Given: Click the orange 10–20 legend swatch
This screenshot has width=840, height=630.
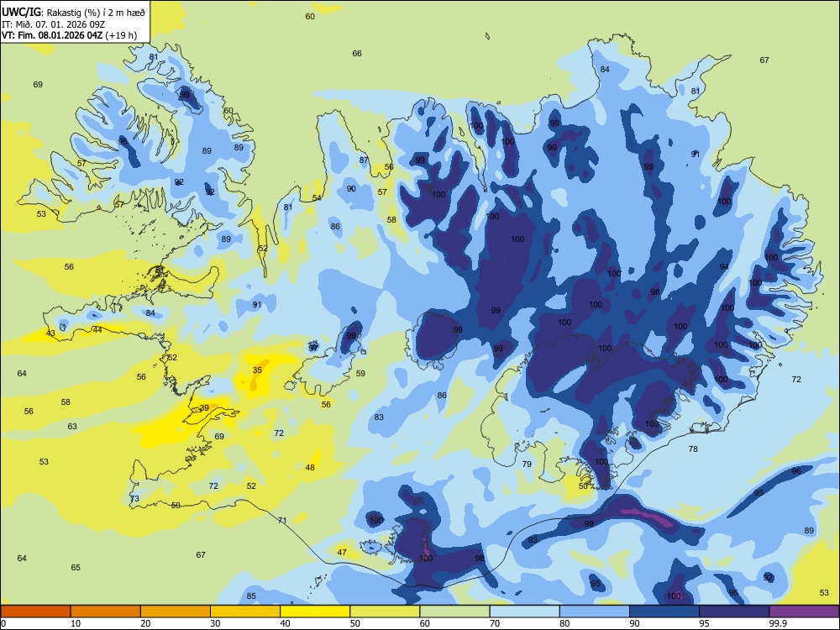Looking at the screenshot, I should [106, 612].
